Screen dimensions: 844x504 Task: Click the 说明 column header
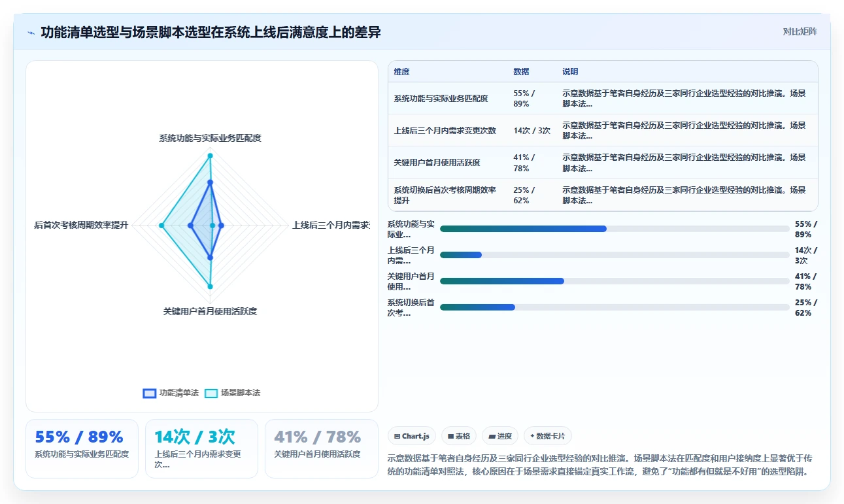570,72
